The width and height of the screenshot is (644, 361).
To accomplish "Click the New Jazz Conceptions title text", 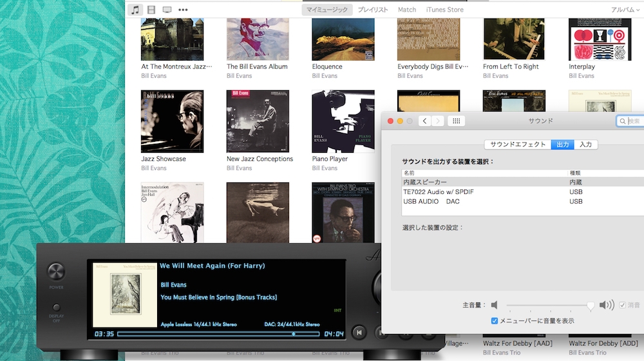I will (x=260, y=159).
